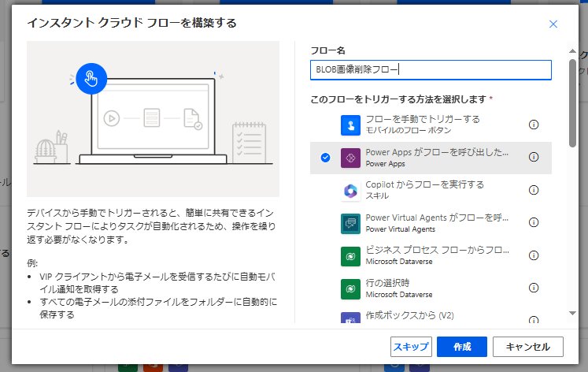This screenshot has height=372, width=588.
Task: Click the laptop illustration image
Action: tap(153, 119)
